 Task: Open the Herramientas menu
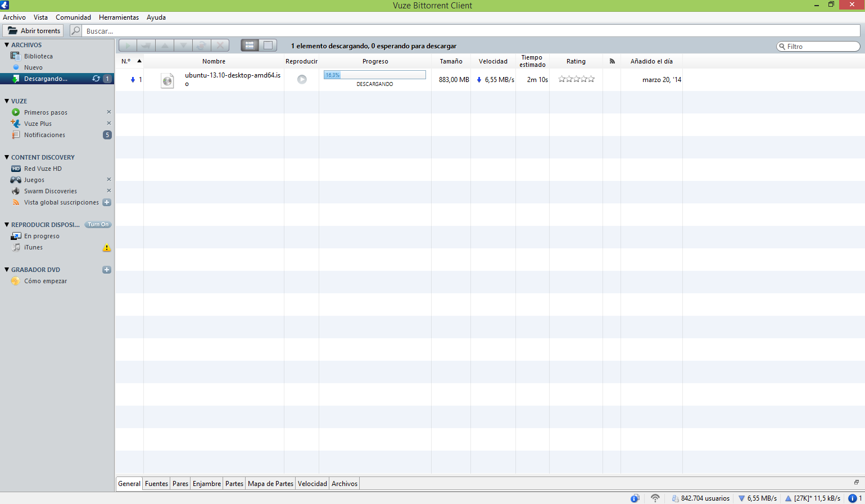tap(119, 17)
